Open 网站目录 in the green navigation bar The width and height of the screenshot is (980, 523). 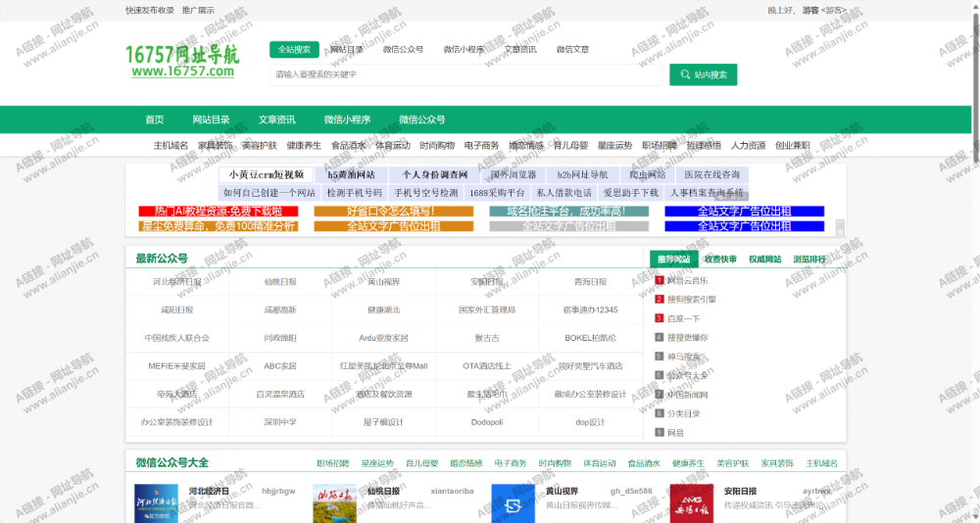pos(212,119)
